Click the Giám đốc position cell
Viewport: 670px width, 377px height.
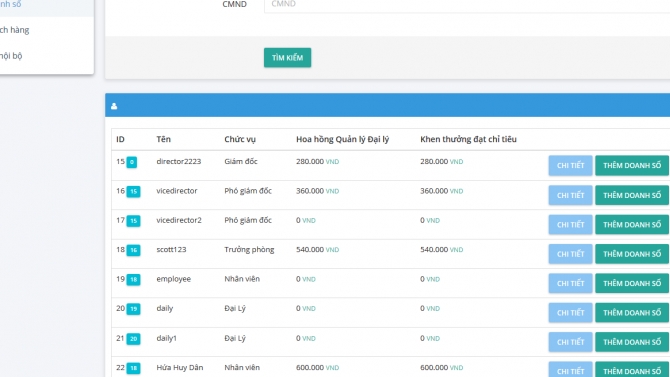click(241, 162)
